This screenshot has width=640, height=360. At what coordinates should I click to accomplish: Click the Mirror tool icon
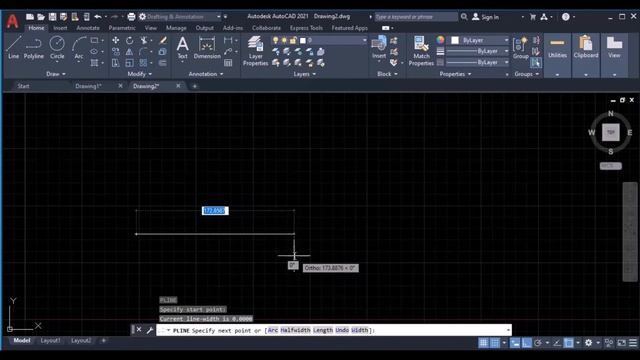pos(129,52)
